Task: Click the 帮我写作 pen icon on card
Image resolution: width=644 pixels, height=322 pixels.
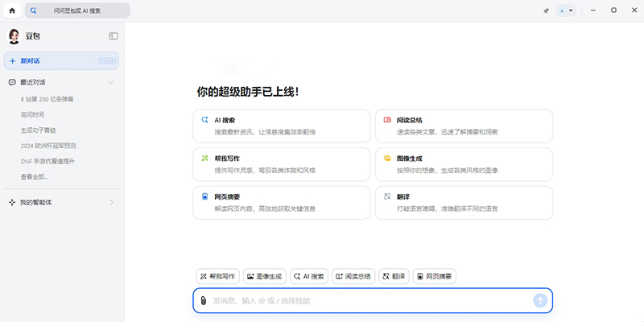Action: [x=204, y=158]
